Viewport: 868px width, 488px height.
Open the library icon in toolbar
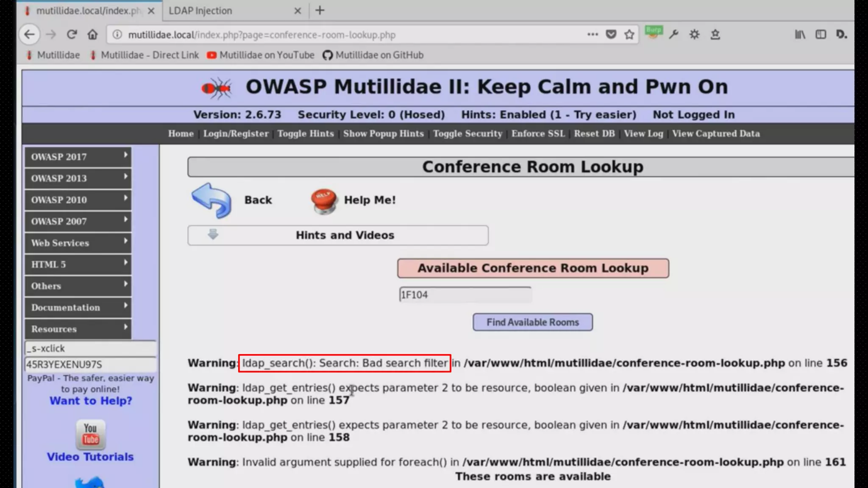(x=800, y=34)
